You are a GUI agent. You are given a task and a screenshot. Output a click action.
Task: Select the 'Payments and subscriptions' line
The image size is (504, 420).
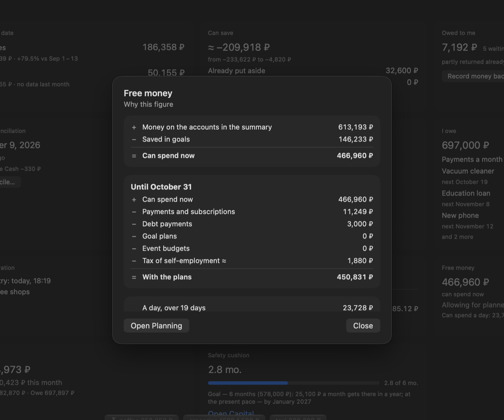tap(252, 212)
